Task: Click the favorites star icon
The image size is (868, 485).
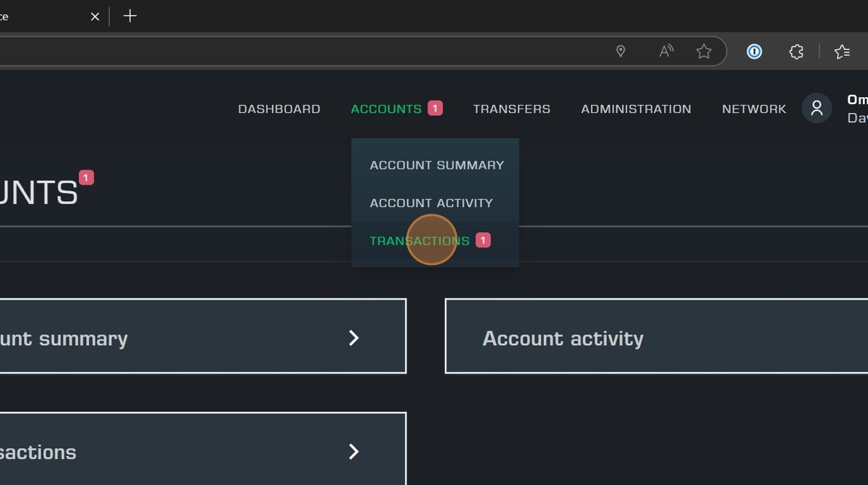Action: [703, 51]
